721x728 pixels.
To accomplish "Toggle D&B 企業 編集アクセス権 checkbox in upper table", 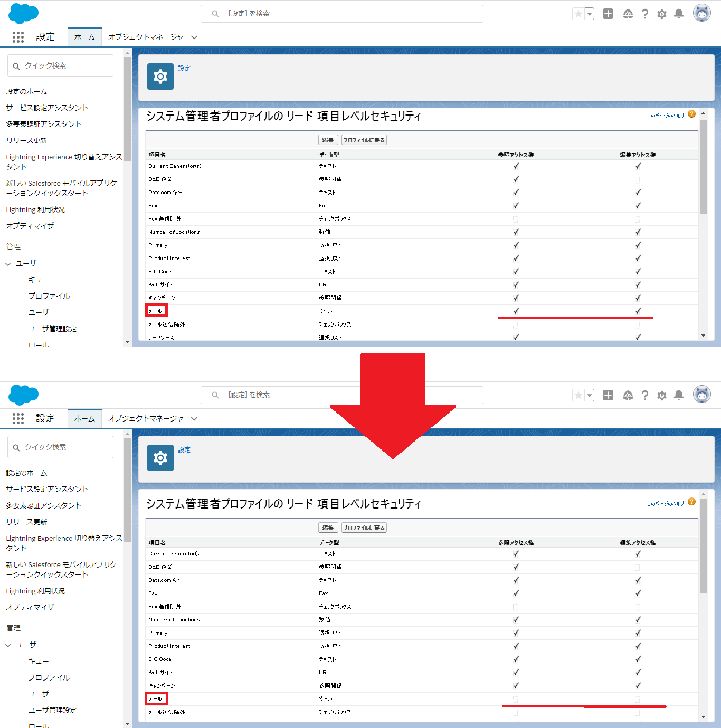I will [x=638, y=179].
